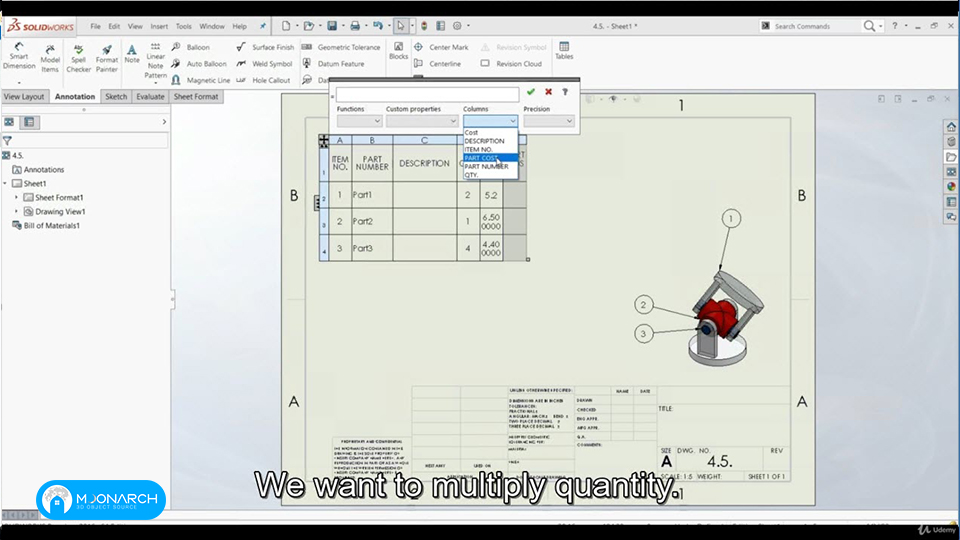Open the Functions dropdown
This screenshot has width=960, height=540.
[x=359, y=121]
